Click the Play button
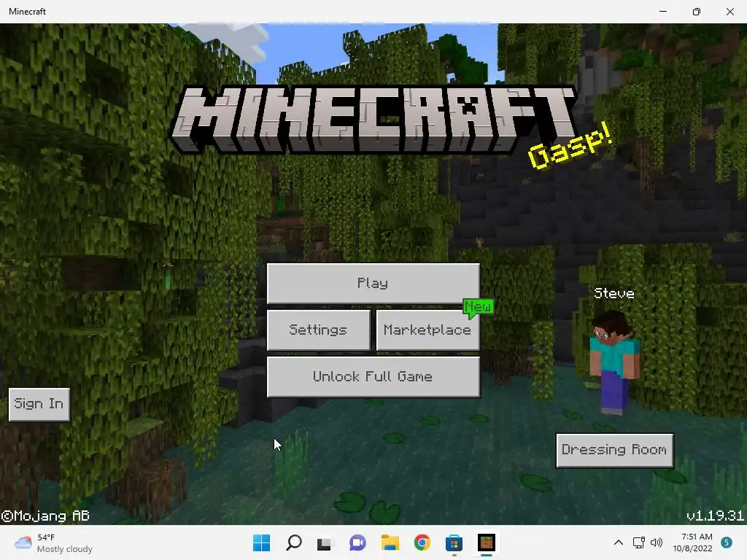Viewport: 747px width, 560px height. tap(373, 284)
